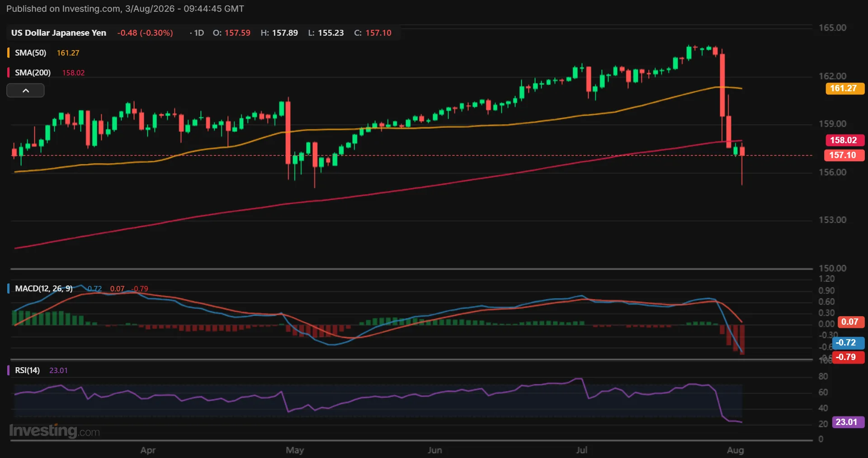This screenshot has width=868, height=458.
Task: Click the orange SMA(50) color marker
Action: (x=8, y=53)
